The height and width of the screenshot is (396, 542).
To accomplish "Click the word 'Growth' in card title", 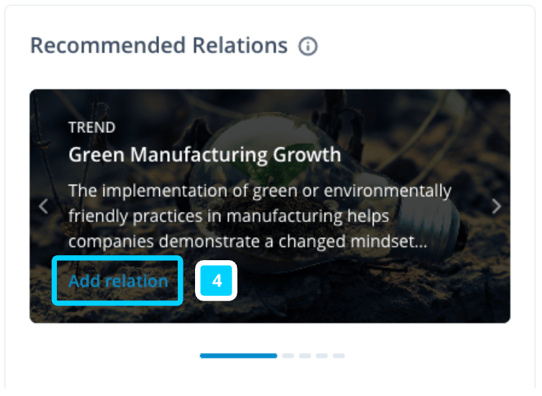I will coord(307,154).
